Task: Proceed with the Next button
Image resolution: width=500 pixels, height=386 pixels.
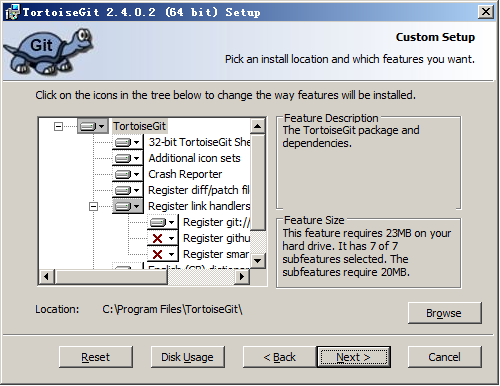Action: pos(353,357)
